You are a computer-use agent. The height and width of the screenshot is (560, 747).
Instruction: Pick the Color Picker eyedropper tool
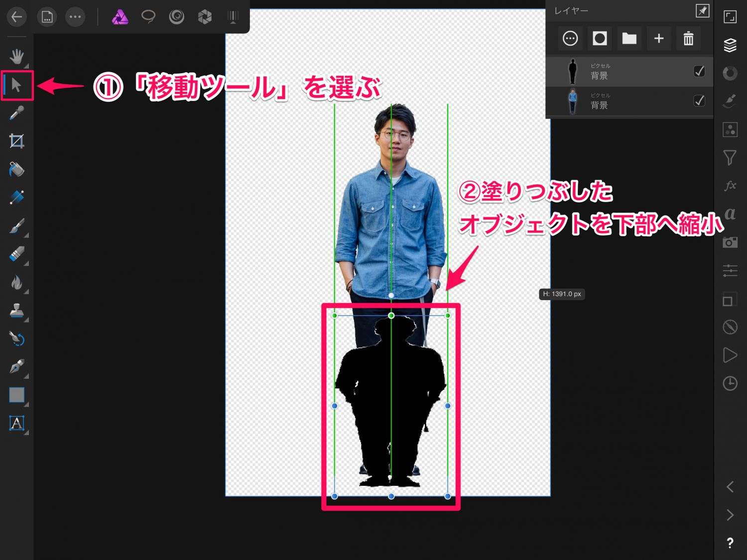pos(16,113)
